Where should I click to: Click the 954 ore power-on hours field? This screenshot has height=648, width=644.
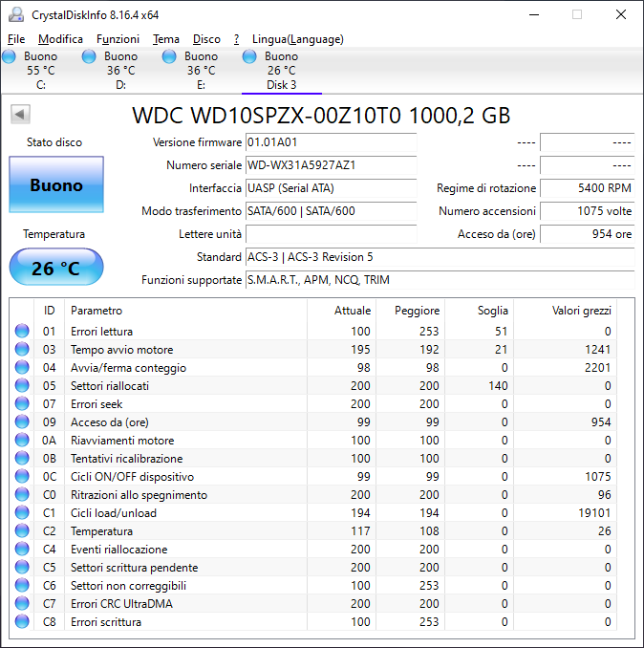pyautogui.click(x=587, y=234)
